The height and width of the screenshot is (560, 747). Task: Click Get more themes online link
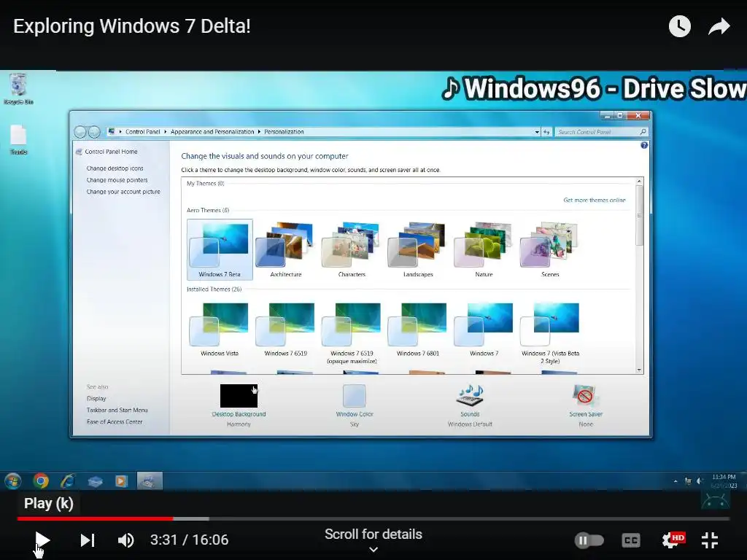[594, 200]
